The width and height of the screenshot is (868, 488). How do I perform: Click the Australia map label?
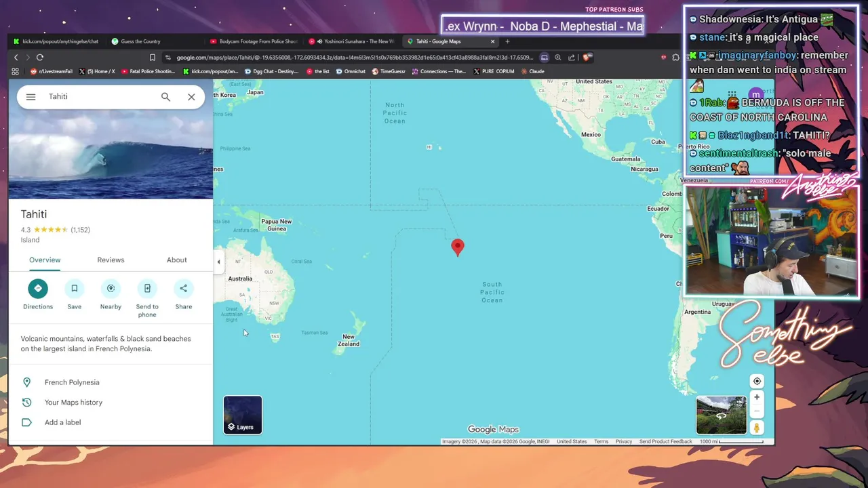pos(240,279)
